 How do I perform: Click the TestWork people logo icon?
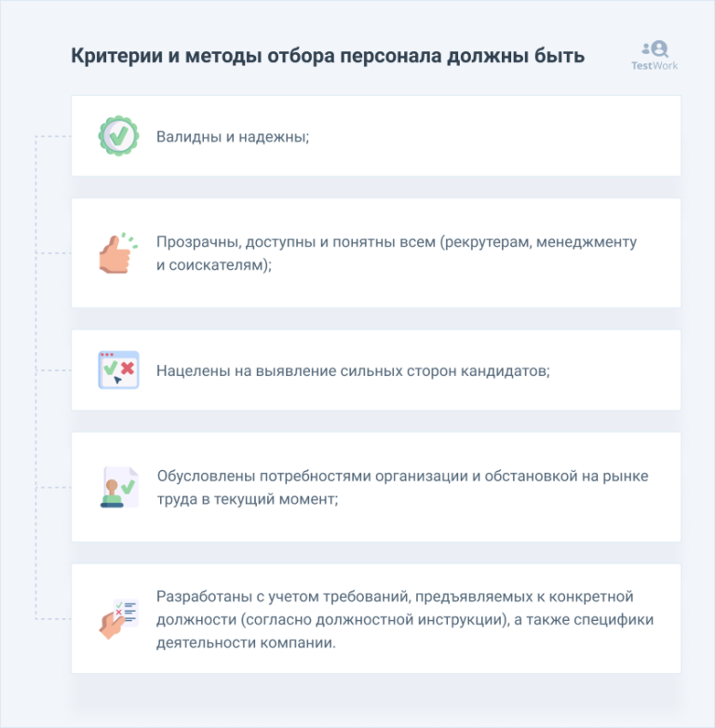pos(654,48)
